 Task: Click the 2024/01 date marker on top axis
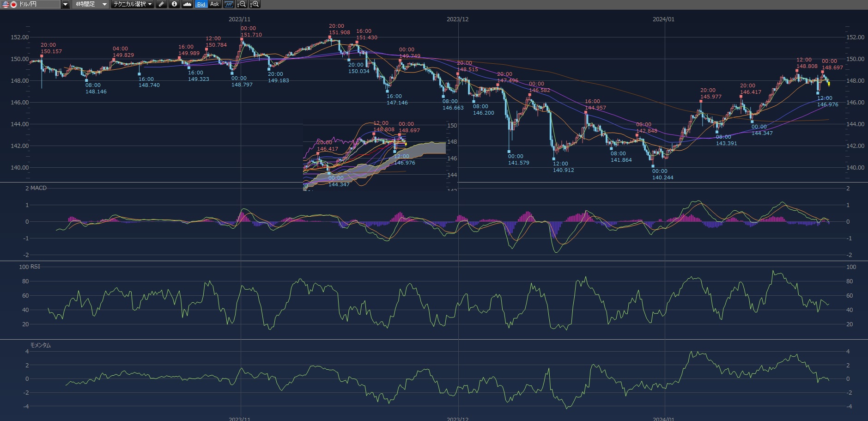point(663,19)
